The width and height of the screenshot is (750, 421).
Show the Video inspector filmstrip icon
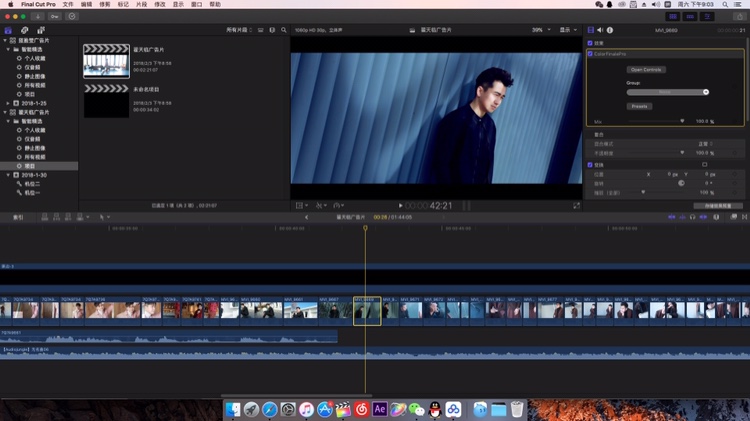(591, 30)
